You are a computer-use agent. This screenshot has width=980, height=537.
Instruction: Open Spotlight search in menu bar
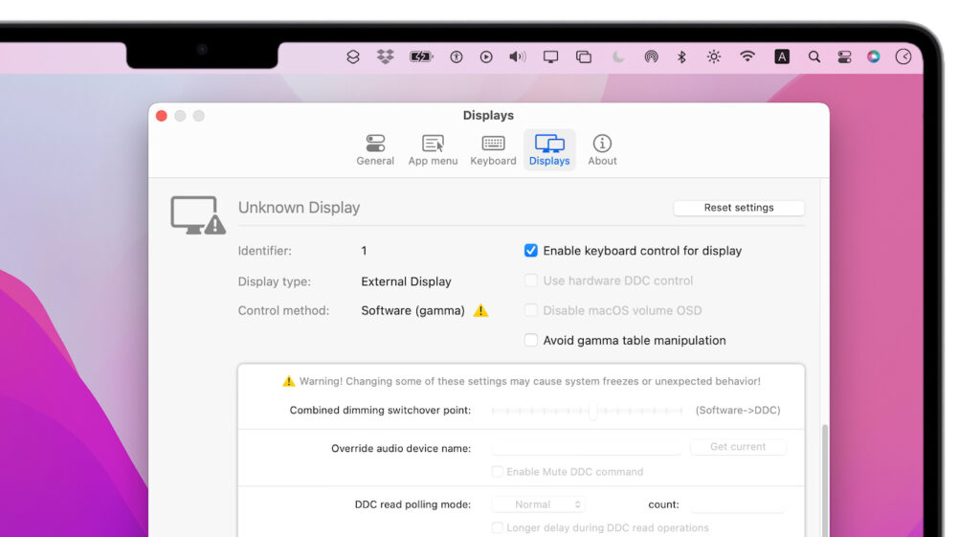point(813,56)
